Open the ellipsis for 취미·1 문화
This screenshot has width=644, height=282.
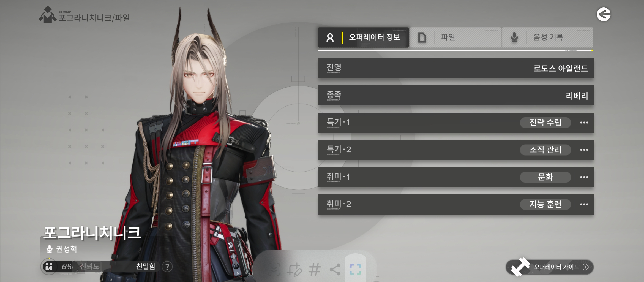click(x=584, y=177)
